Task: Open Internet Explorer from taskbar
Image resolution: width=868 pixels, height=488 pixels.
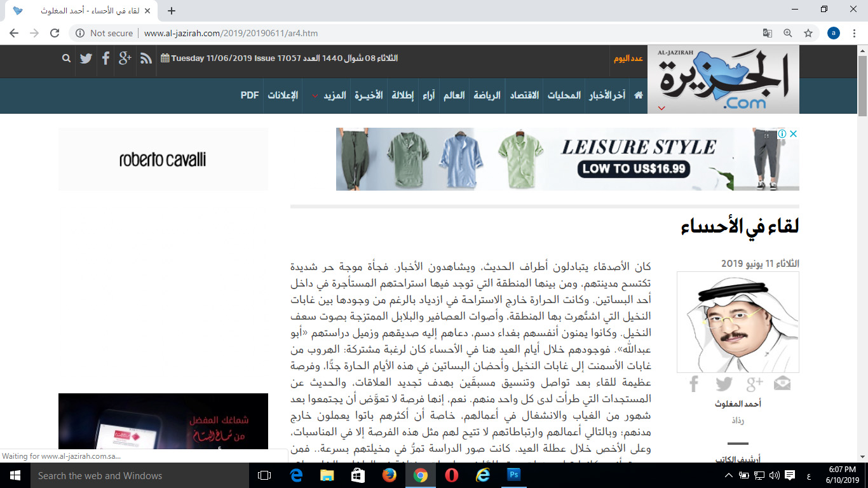Action: click(483, 475)
